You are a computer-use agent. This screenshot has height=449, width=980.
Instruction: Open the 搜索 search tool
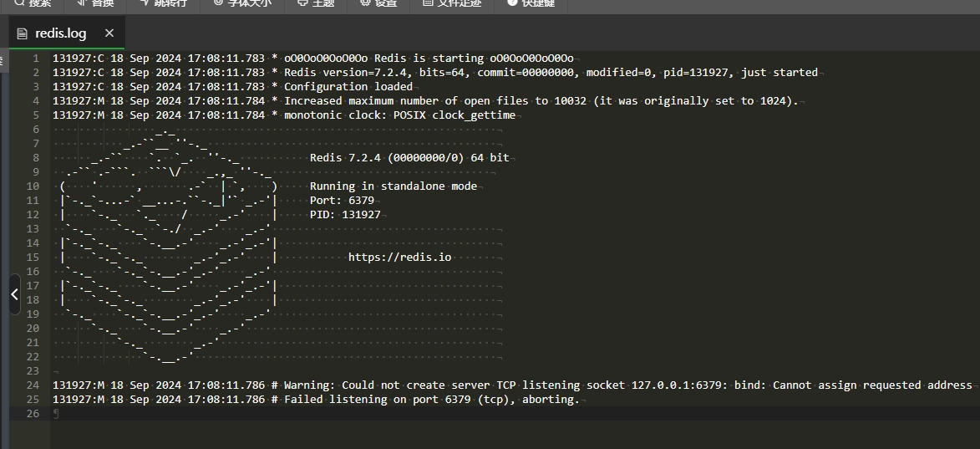tap(33, 3)
